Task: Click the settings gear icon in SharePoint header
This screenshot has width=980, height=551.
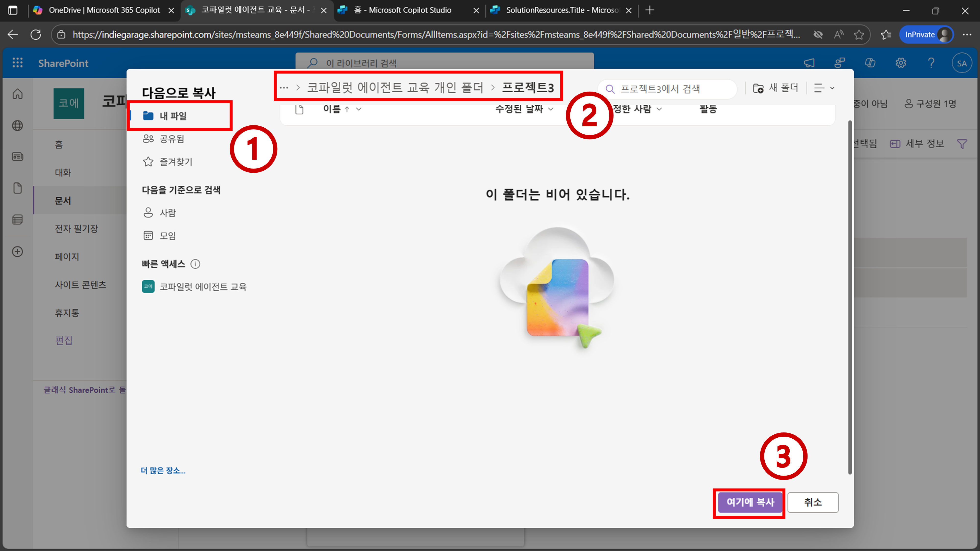Action: pos(900,63)
